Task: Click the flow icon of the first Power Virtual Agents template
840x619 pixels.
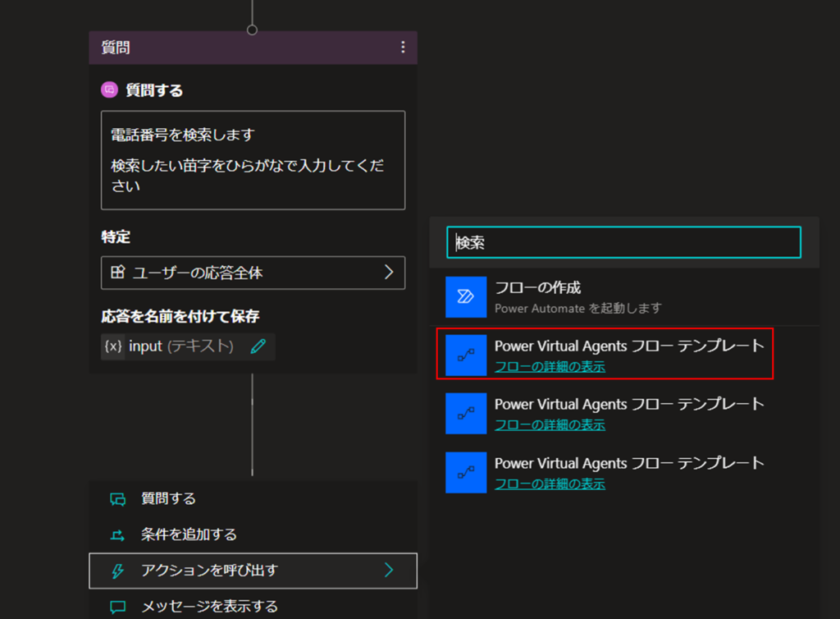Action: coord(466,355)
